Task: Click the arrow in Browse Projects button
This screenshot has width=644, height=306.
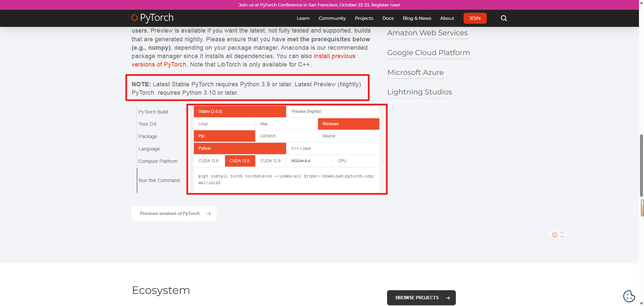Action: coord(448,298)
